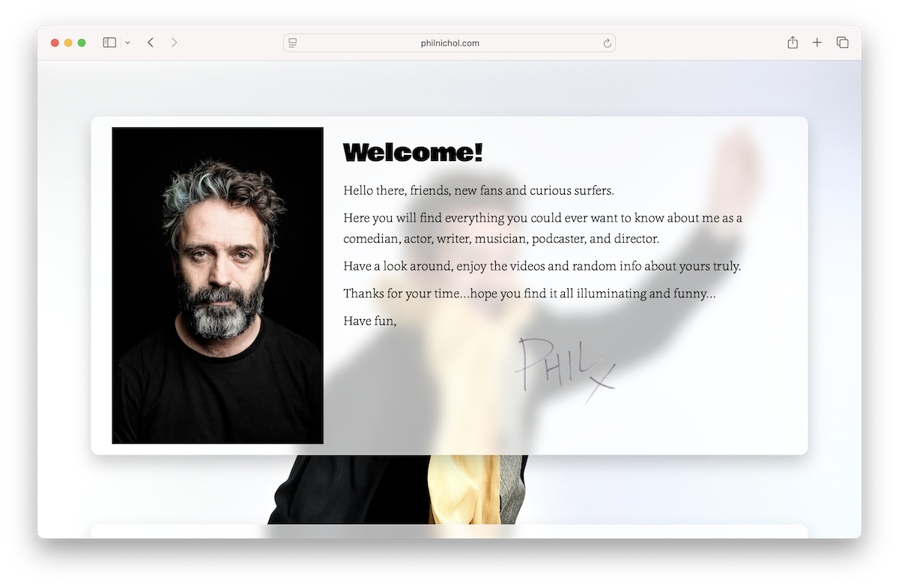Click the partially visible card at the bottom

click(449, 532)
